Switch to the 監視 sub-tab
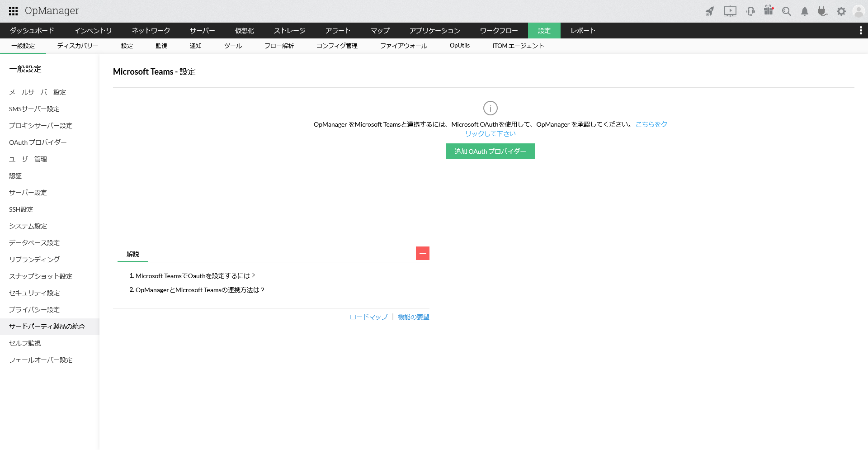The height and width of the screenshot is (450, 868). tap(161, 46)
